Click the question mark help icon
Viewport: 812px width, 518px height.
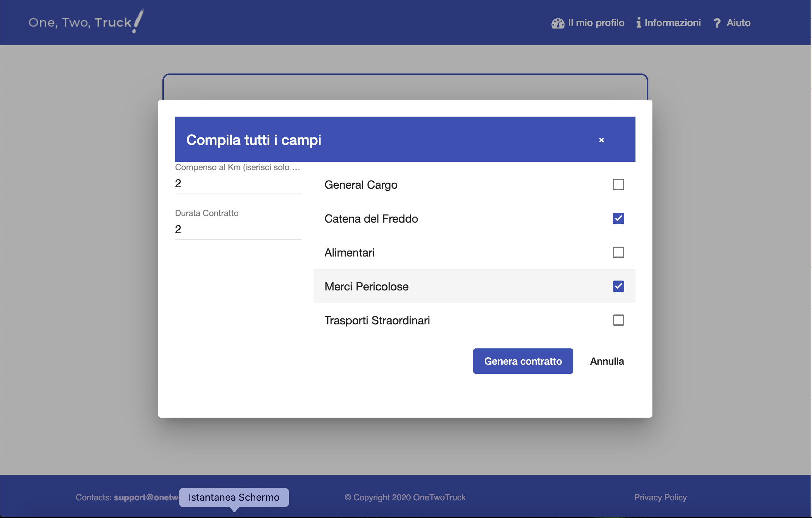point(717,23)
